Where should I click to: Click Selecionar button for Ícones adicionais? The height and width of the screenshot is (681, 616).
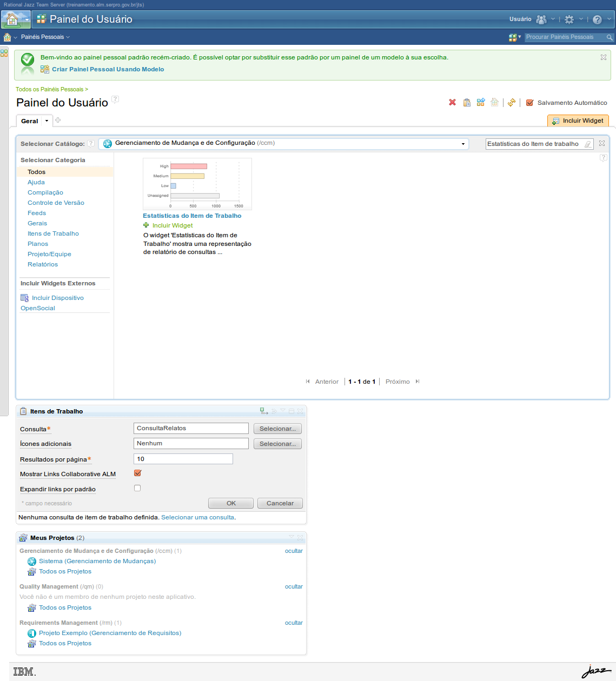[x=277, y=444]
